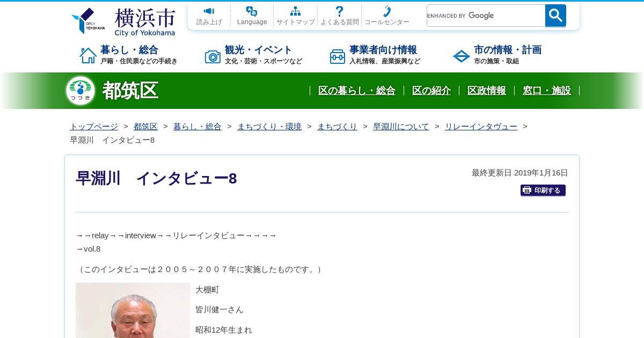The image size is (644, 338).
Task: Click the magnifier search button
Action: [x=555, y=16]
